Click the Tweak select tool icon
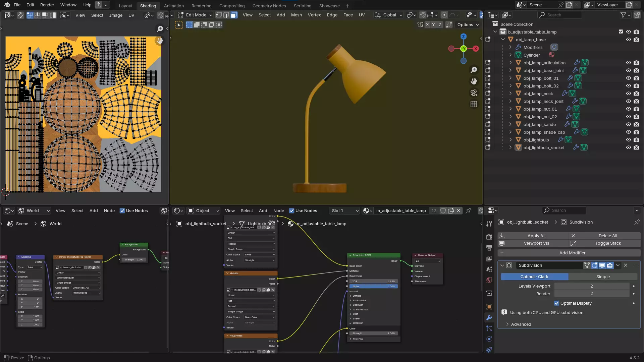Viewport: 644px width, 362px height. 179,25
